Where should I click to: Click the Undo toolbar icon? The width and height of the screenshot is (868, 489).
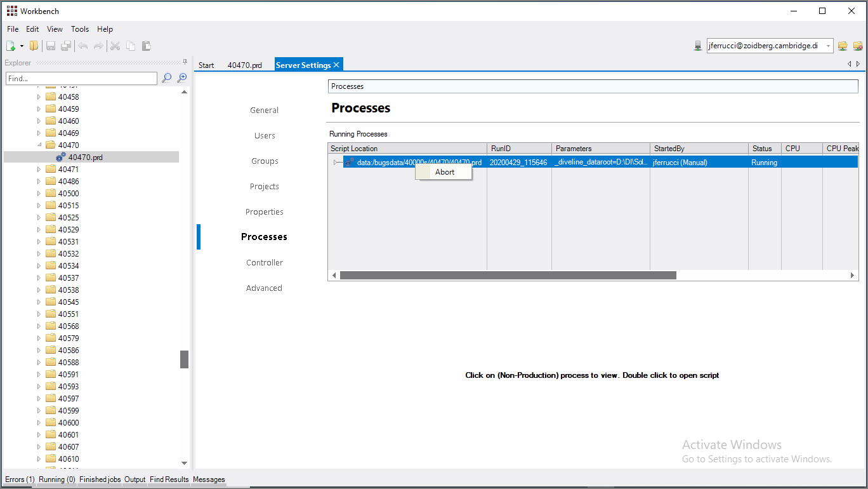click(82, 46)
